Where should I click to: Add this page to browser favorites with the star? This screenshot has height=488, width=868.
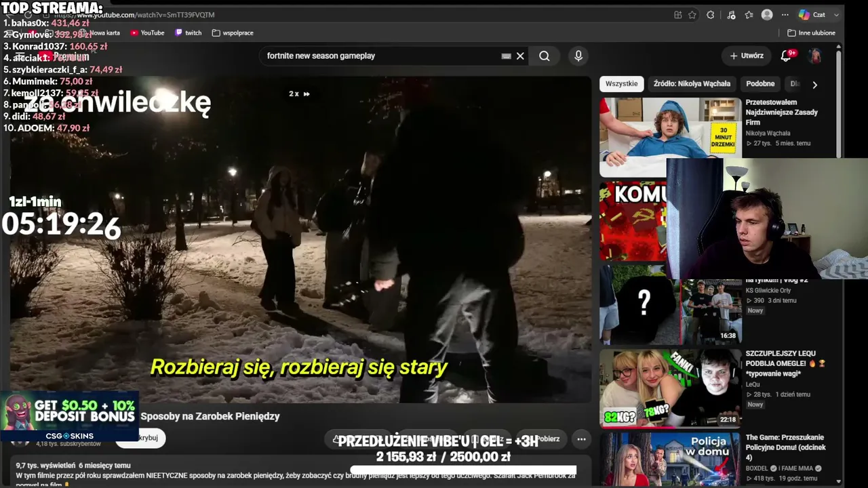[x=692, y=15]
